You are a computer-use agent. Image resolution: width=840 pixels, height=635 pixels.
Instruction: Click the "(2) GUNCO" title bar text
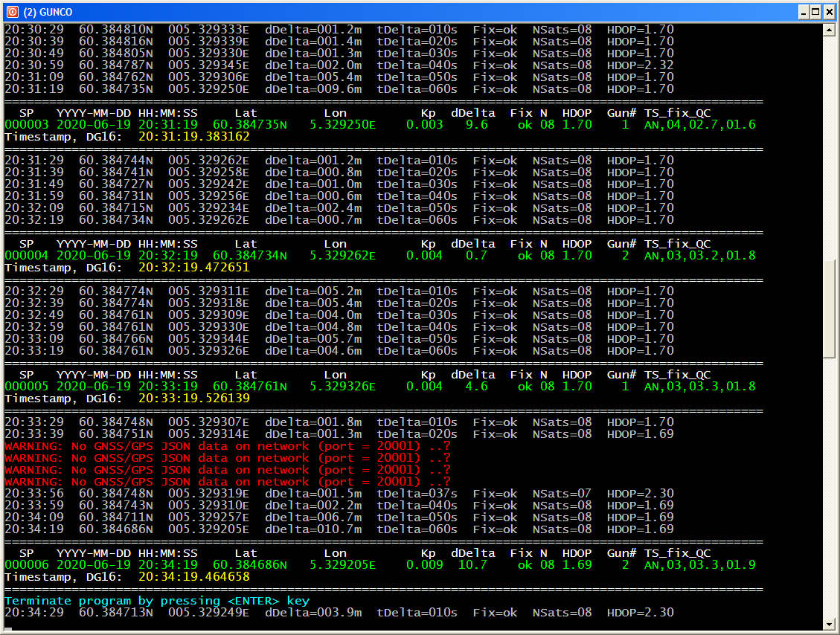(48, 12)
